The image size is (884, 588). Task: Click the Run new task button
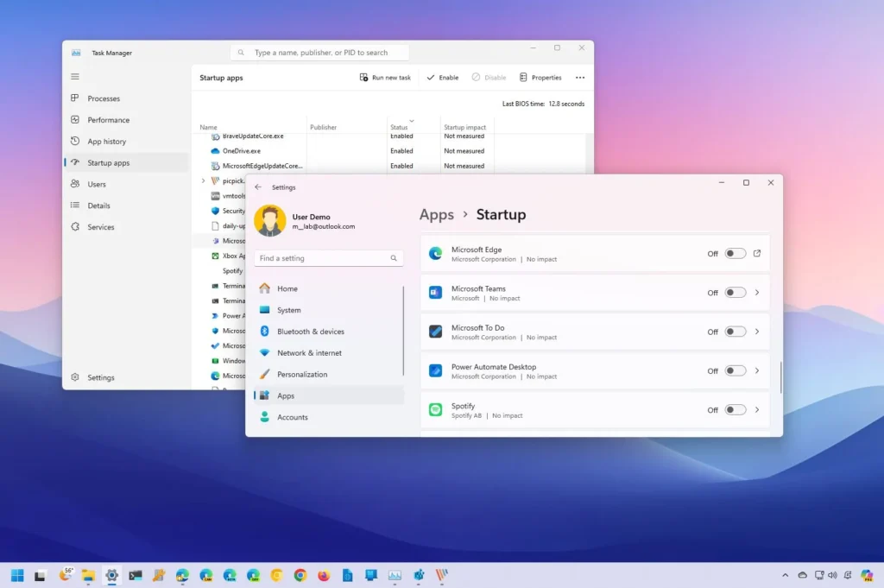pos(385,77)
